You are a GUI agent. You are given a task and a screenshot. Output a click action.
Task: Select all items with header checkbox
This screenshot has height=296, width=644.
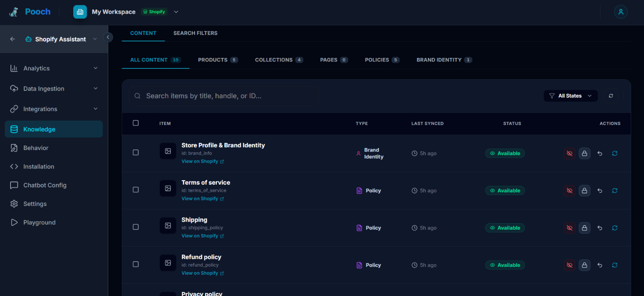[136, 123]
